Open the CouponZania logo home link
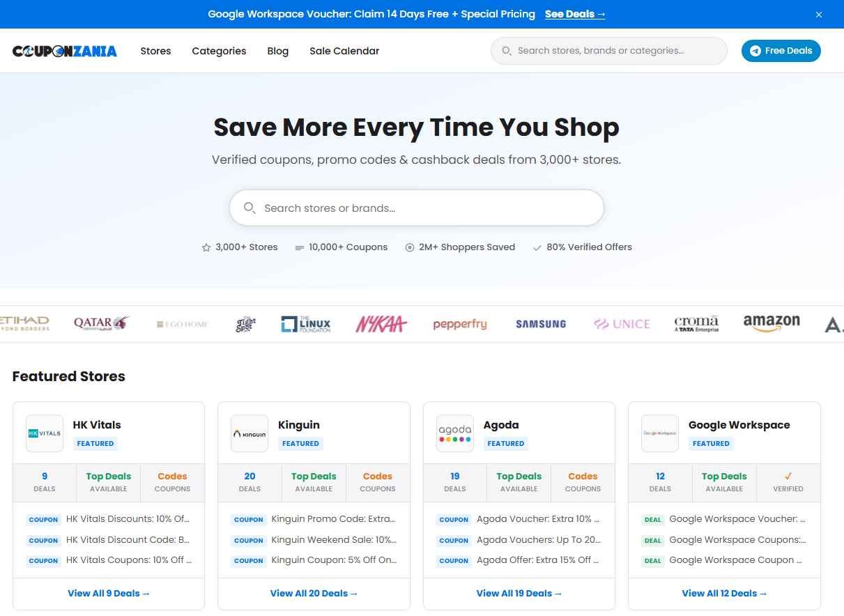This screenshot has height=616, width=844. click(x=65, y=51)
